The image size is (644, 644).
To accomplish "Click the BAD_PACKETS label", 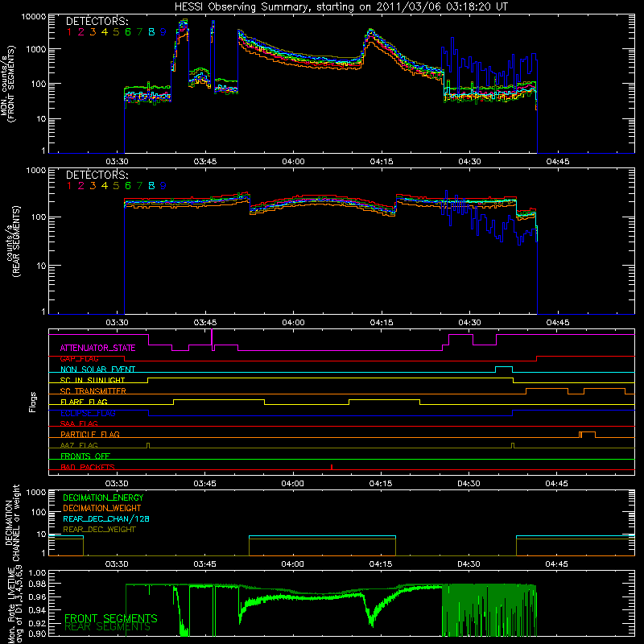I will 88,467.
